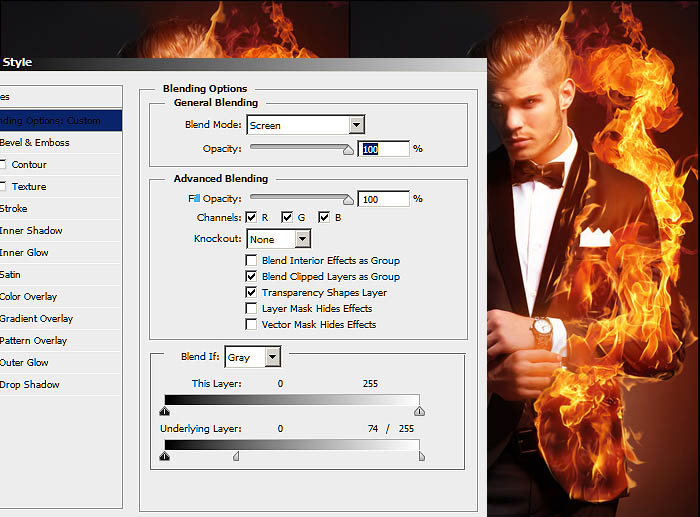Open the Knockout dropdown set to None
Viewport: 700px width, 517px height.
[279, 239]
